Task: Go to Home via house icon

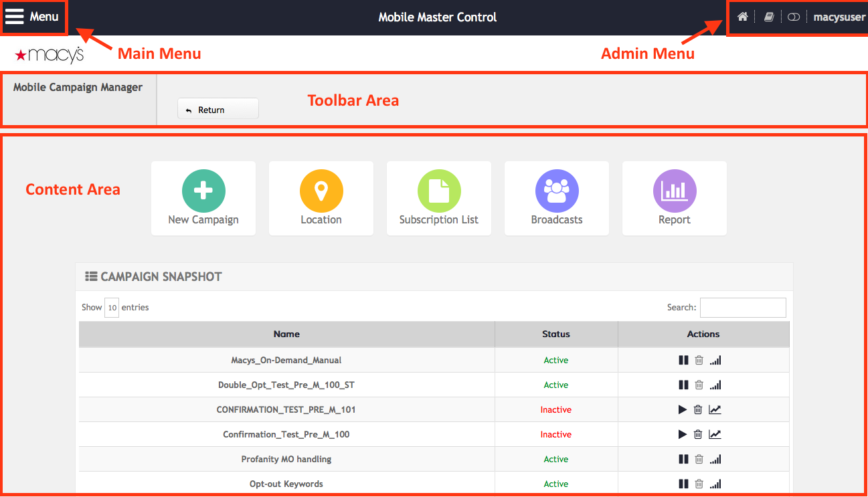Action: [x=742, y=17]
